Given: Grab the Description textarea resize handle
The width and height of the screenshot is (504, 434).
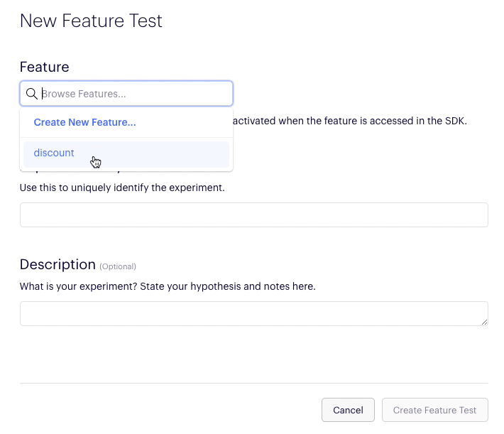Looking at the screenshot, I should [x=484, y=322].
